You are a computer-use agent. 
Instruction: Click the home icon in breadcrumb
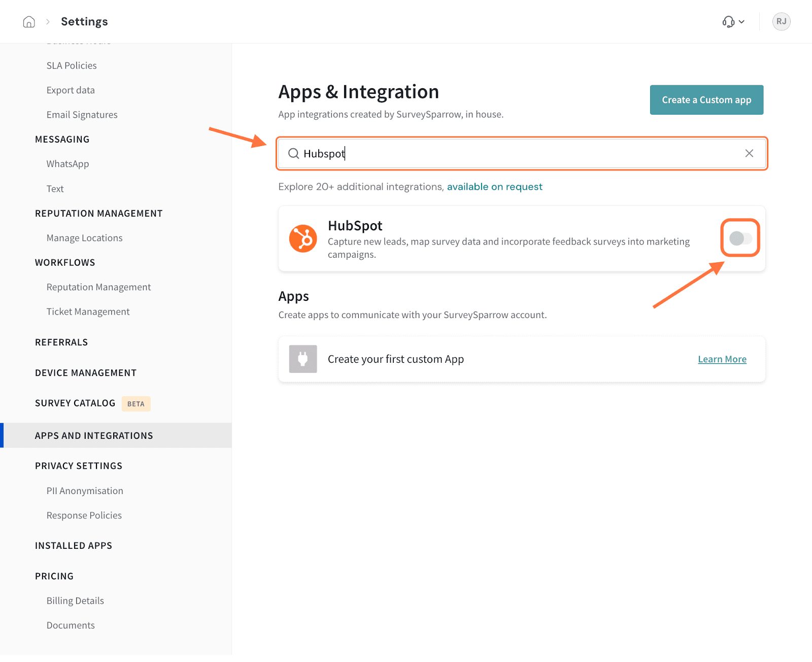[29, 22]
